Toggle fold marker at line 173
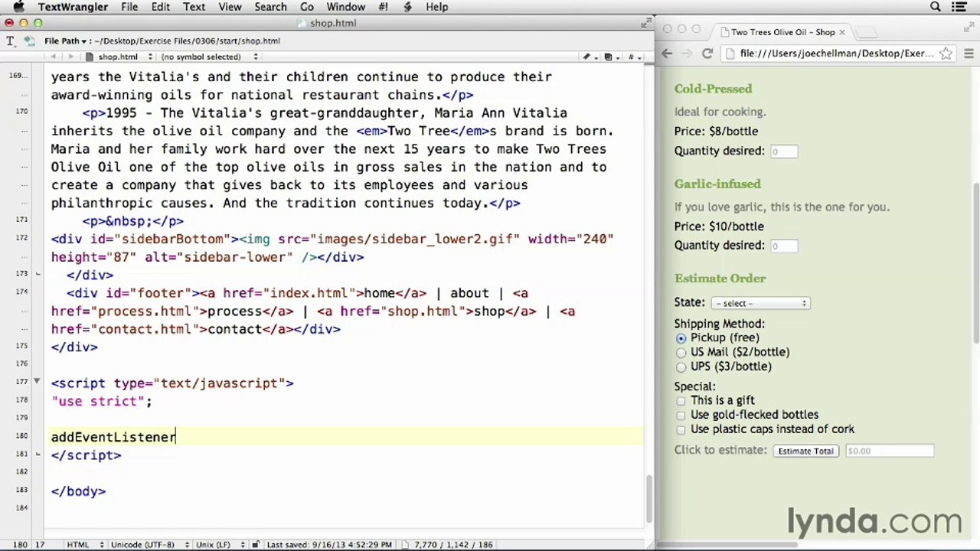Image resolution: width=980 pixels, height=551 pixels. [x=37, y=273]
